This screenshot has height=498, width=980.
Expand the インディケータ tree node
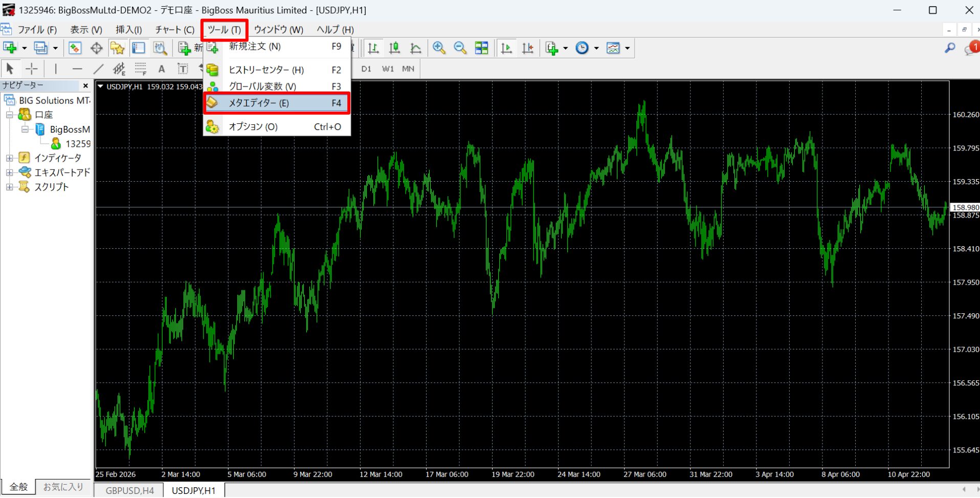pyautogui.click(x=9, y=158)
